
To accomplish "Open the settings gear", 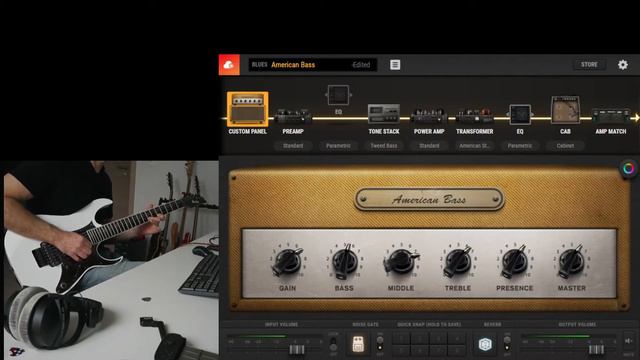I will pyautogui.click(x=622, y=64).
